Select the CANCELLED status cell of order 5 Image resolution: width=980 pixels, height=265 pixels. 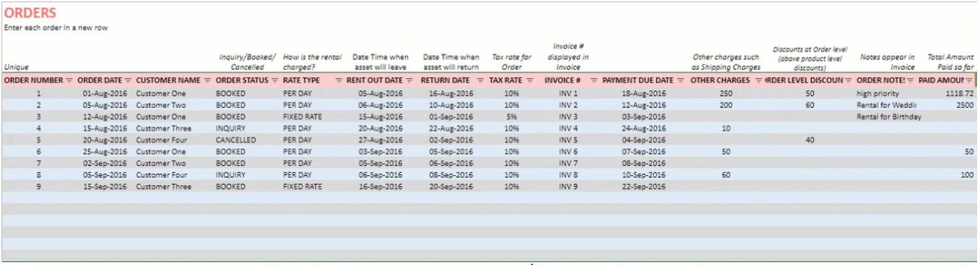point(247,140)
